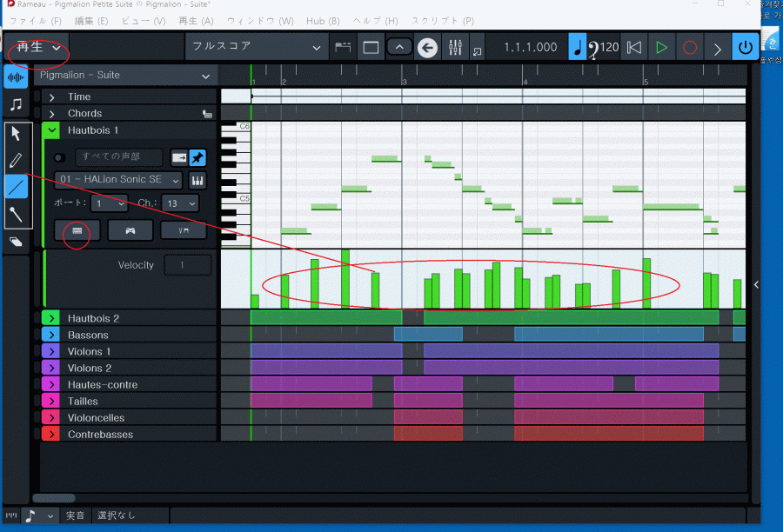Select the drumstick percussion tool

point(16,214)
